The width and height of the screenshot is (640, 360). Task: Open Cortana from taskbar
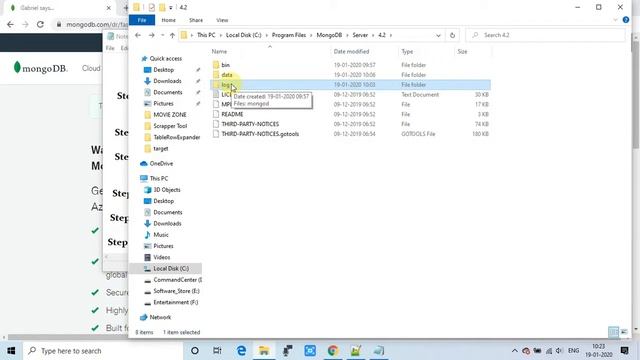195,351
